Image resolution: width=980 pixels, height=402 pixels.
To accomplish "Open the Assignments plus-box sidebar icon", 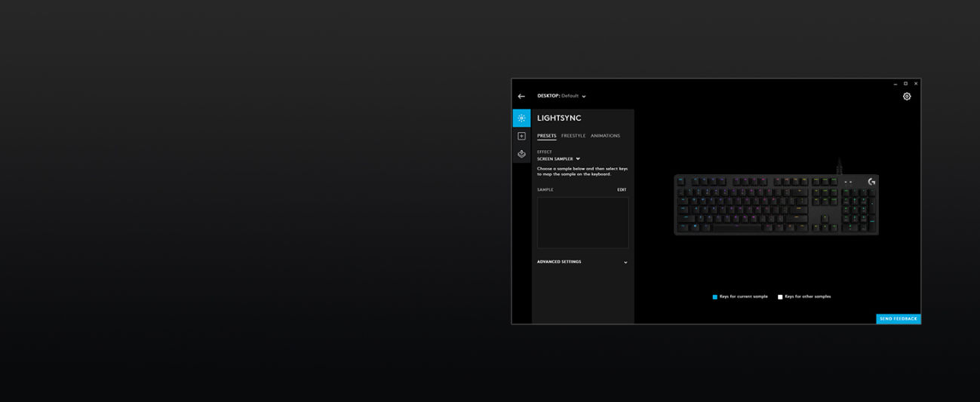I will 521,137.
